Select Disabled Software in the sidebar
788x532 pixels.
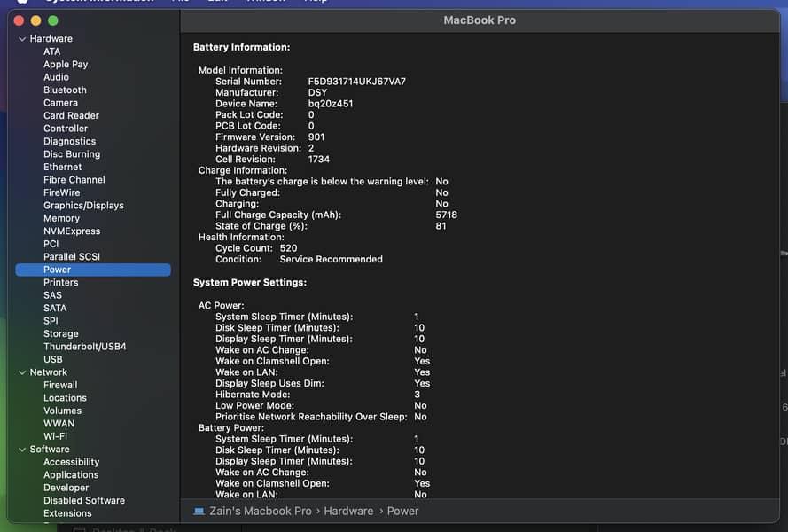(84, 501)
